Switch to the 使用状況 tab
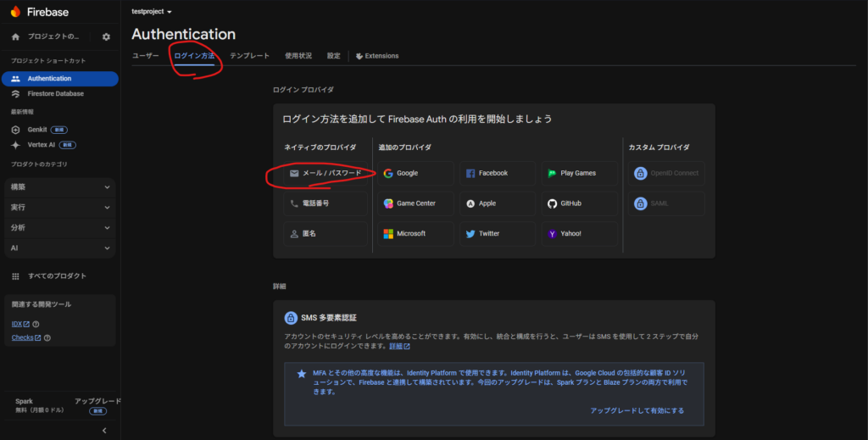The height and width of the screenshot is (440, 868). [298, 56]
